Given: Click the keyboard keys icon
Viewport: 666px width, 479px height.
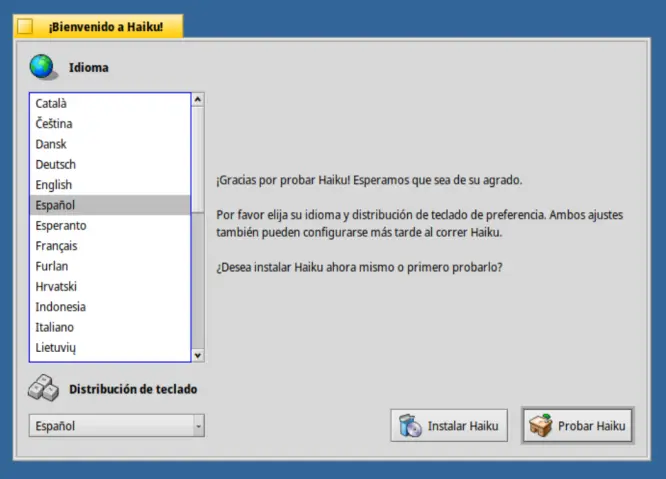Looking at the screenshot, I should pyautogui.click(x=43, y=388).
